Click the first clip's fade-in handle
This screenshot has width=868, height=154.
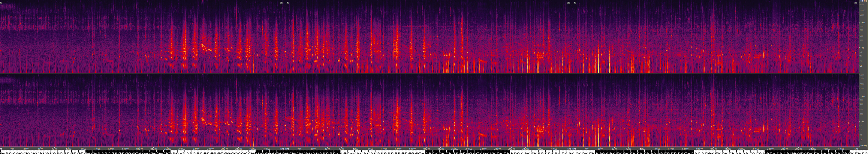pos(1,3)
